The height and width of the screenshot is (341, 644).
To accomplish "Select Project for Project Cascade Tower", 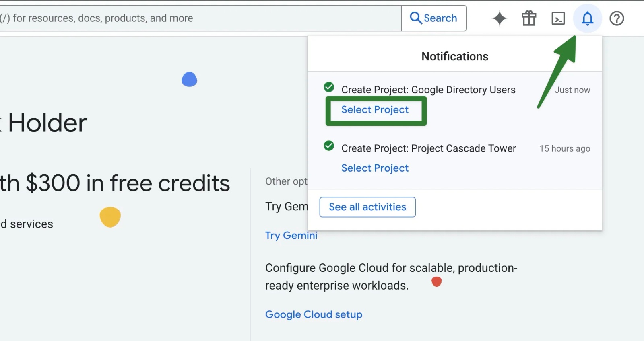I will (375, 168).
